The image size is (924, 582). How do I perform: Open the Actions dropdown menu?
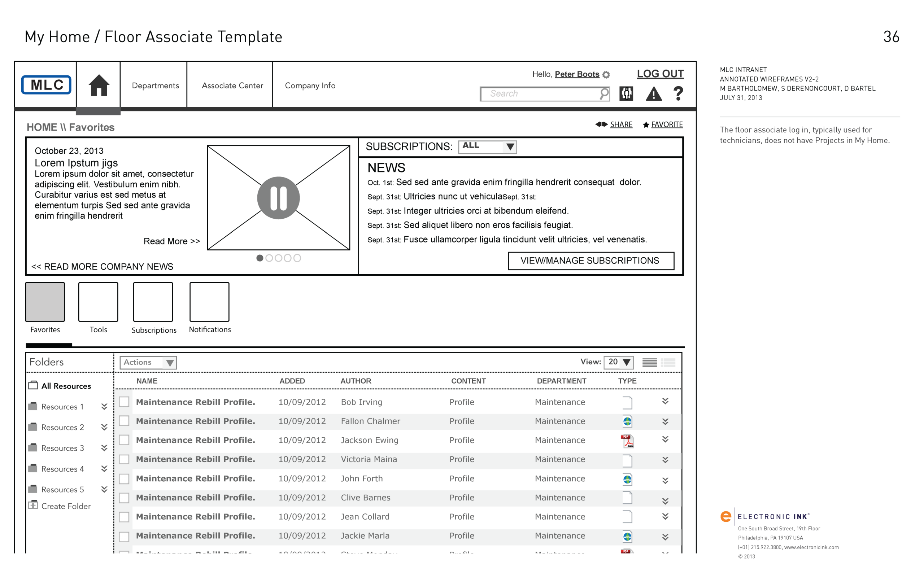(148, 363)
